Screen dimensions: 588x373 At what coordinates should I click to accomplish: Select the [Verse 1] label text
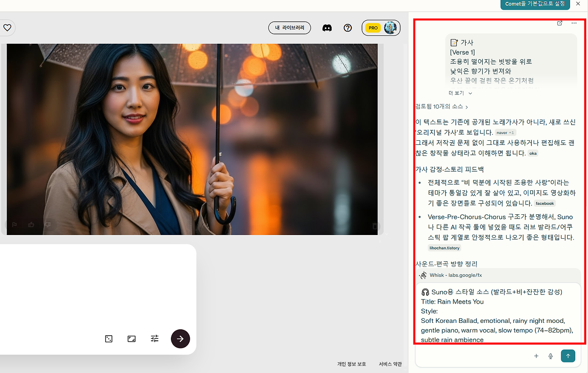pyautogui.click(x=463, y=52)
